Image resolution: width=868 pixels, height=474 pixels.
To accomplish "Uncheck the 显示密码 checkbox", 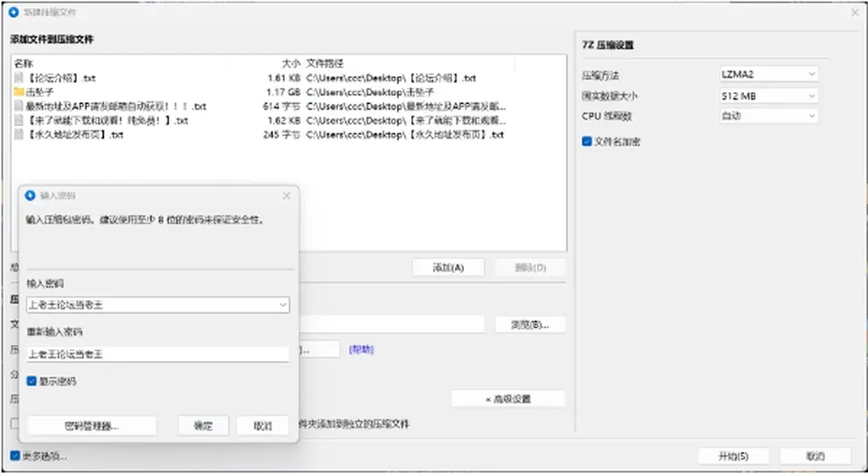I will pyautogui.click(x=32, y=381).
